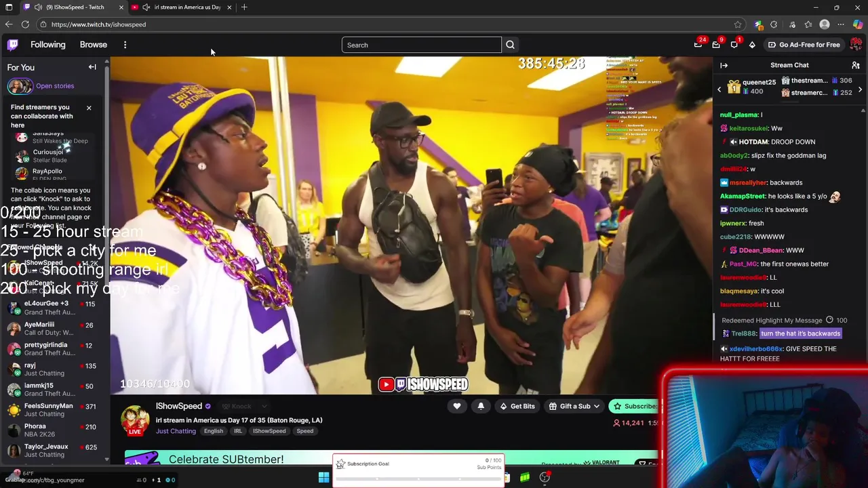Image resolution: width=868 pixels, height=488 pixels.
Task: Show the next gift leaderboard entry
Action: (x=860, y=89)
